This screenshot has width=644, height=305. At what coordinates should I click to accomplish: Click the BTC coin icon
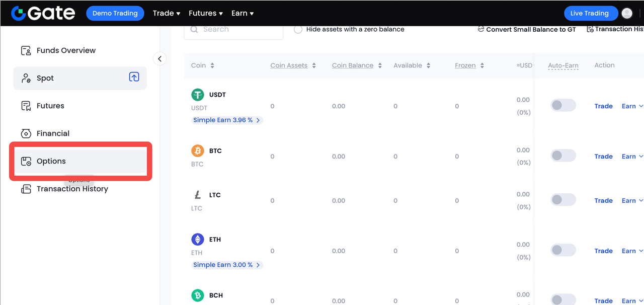[198, 150]
